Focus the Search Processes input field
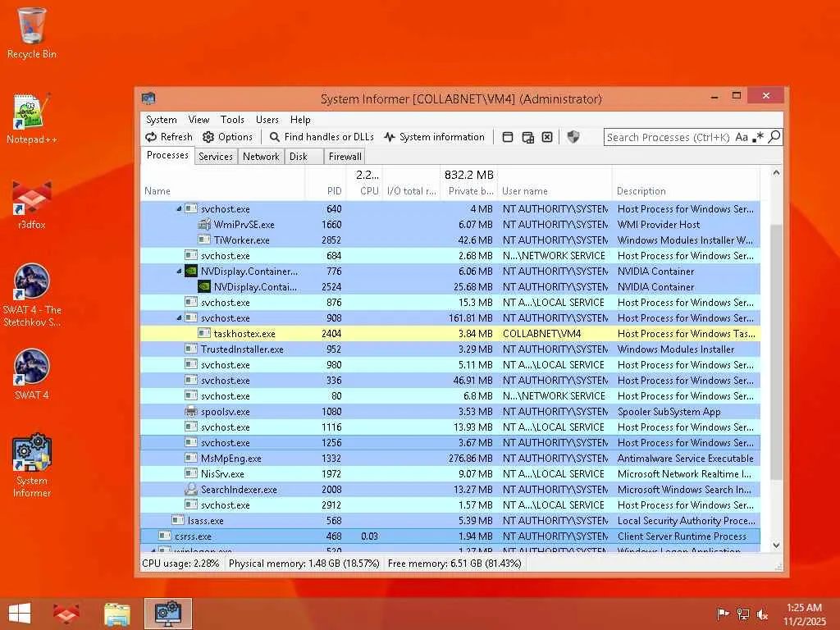This screenshot has height=630, width=840. pyautogui.click(x=668, y=137)
